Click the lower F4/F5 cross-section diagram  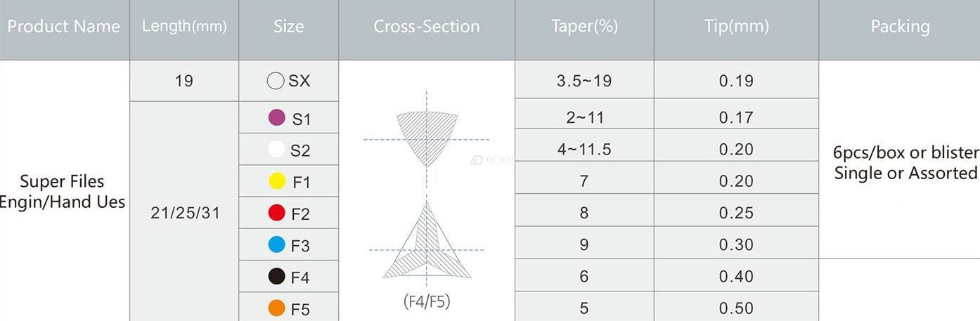(427, 246)
